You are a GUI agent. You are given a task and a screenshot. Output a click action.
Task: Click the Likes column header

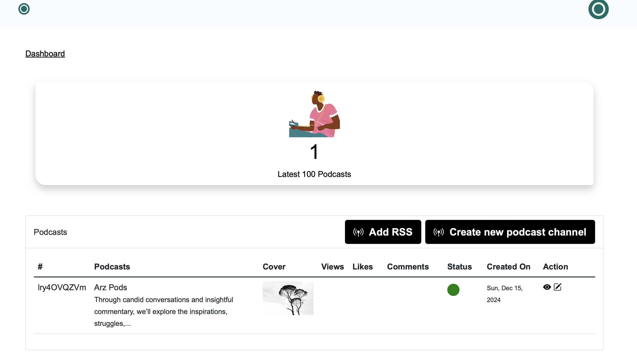363,267
